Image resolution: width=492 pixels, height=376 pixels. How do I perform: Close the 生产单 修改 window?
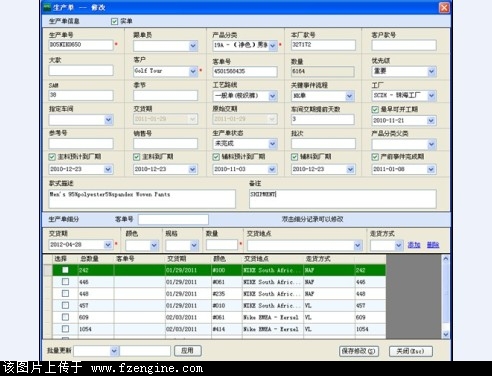(444, 7)
